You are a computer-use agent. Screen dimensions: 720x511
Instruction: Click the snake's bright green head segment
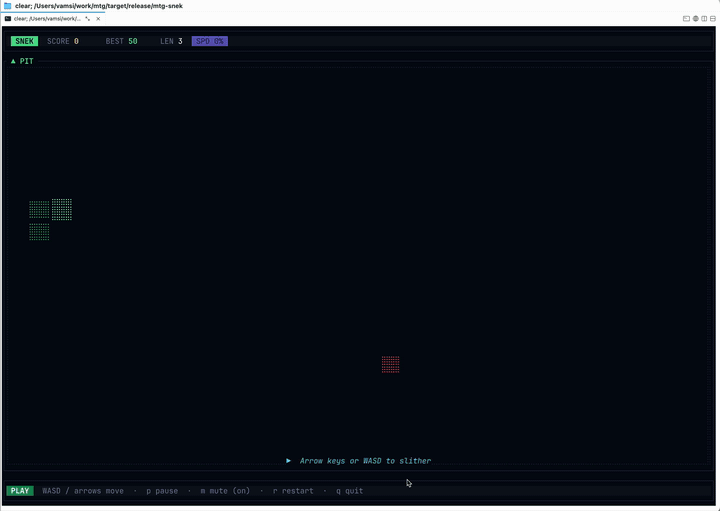coord(62,209)
